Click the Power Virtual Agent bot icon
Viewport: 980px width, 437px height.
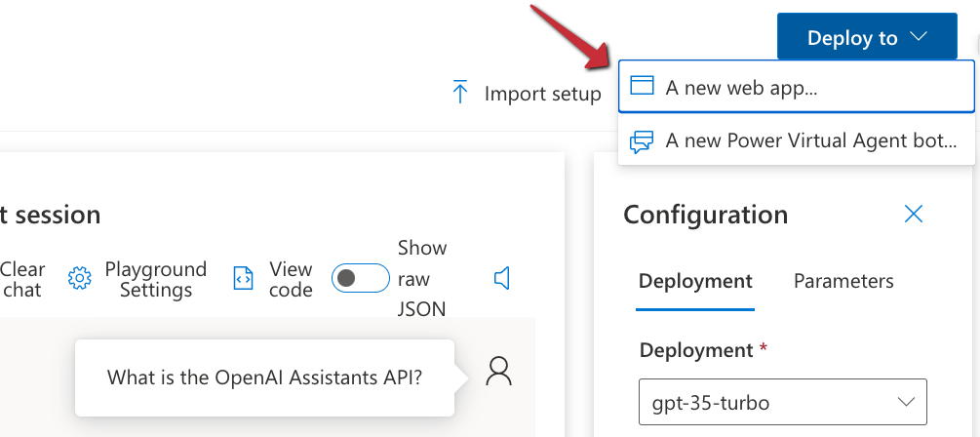pos(641,141)
